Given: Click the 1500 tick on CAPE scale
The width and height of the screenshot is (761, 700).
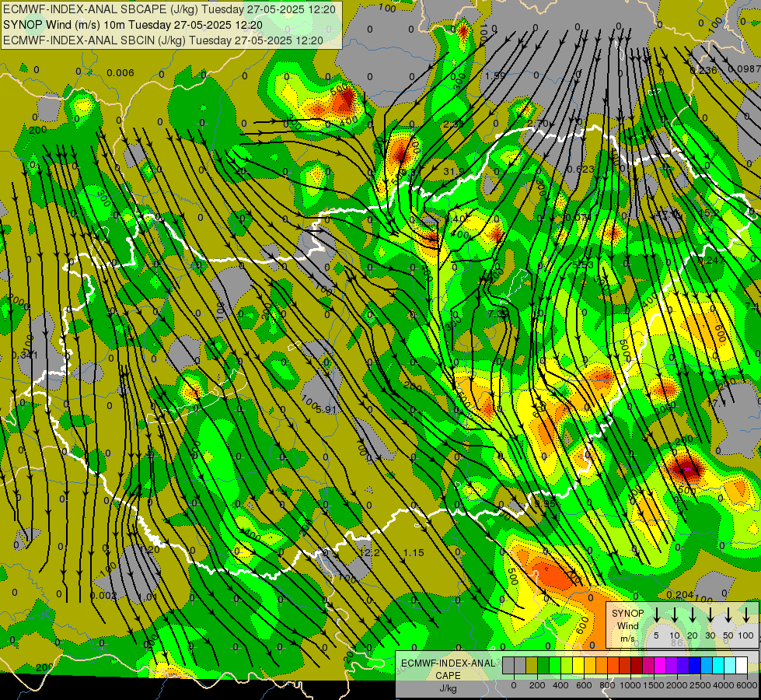Looking at the screenshot, I should coord(653,685).
